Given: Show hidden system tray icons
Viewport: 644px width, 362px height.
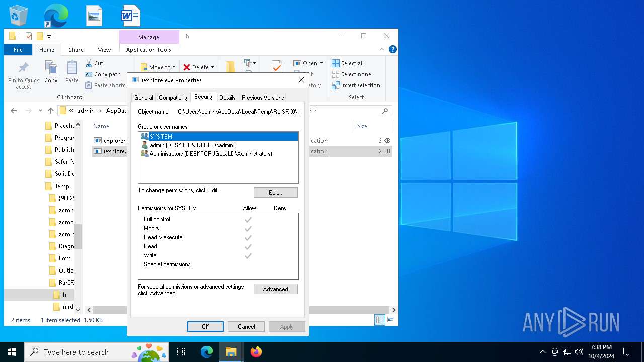Looking at the screenshot, I should point(542,352).
